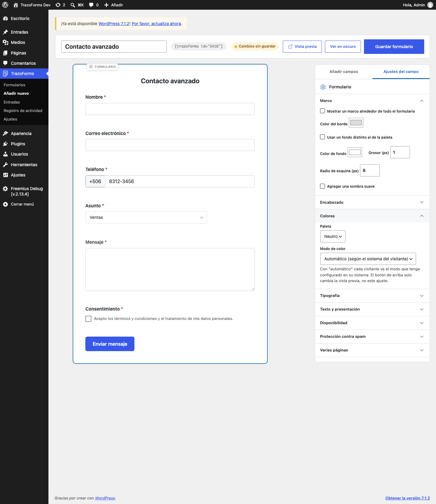
Task: Click the Freemius Debug gear icon
Action: 5,189
